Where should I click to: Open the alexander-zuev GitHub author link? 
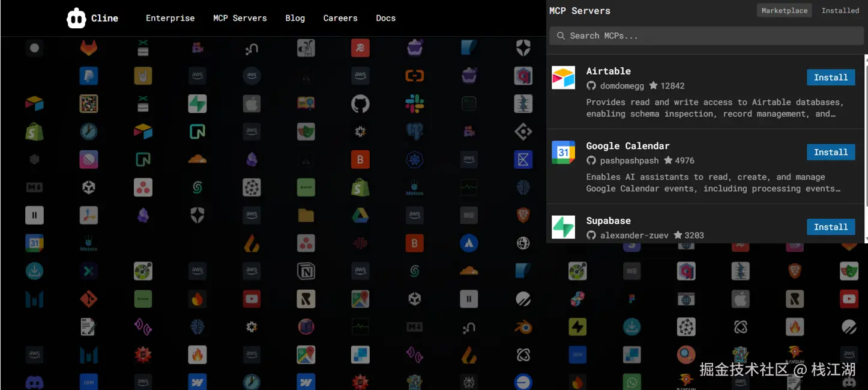(x=634, y=236)
